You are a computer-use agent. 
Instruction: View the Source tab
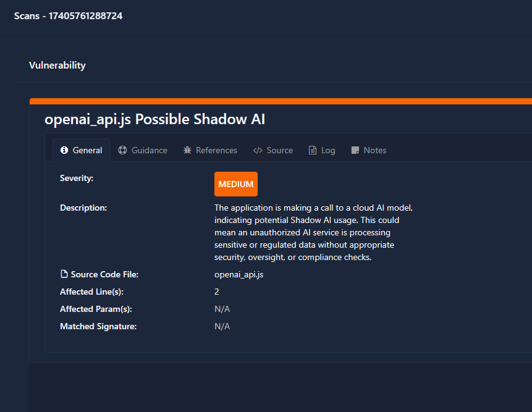coord(272,150)
